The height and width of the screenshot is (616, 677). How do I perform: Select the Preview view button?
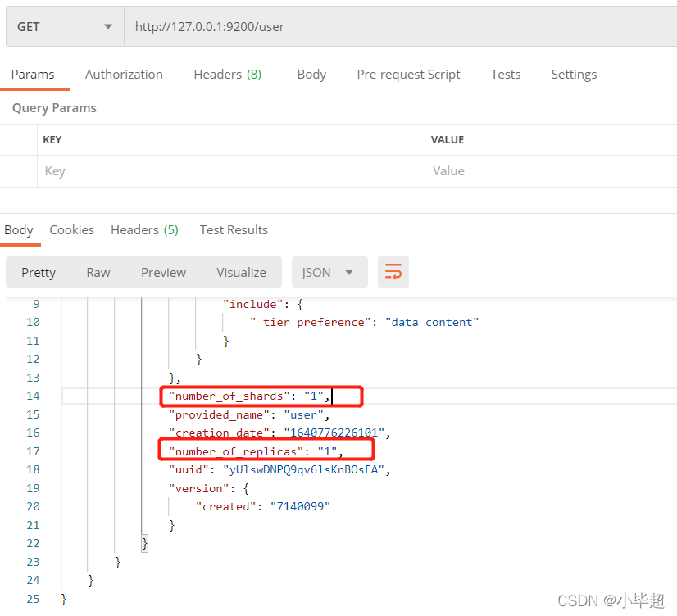coord(163,272)
